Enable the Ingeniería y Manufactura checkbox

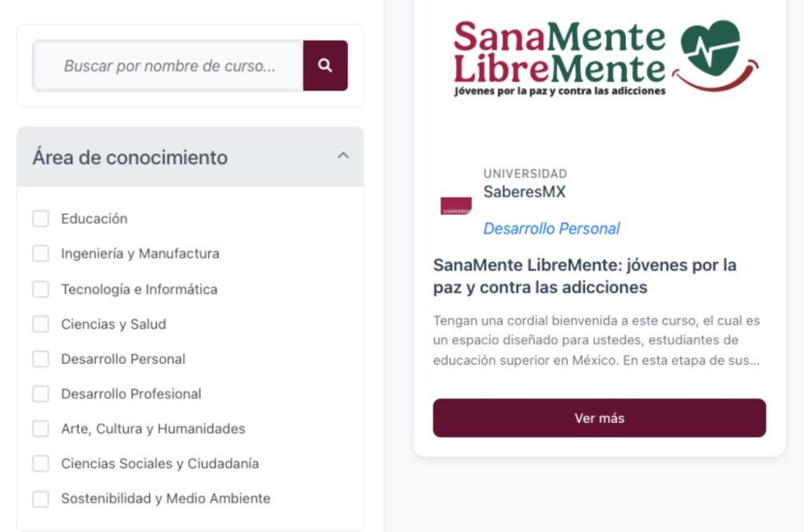point(41,253)
